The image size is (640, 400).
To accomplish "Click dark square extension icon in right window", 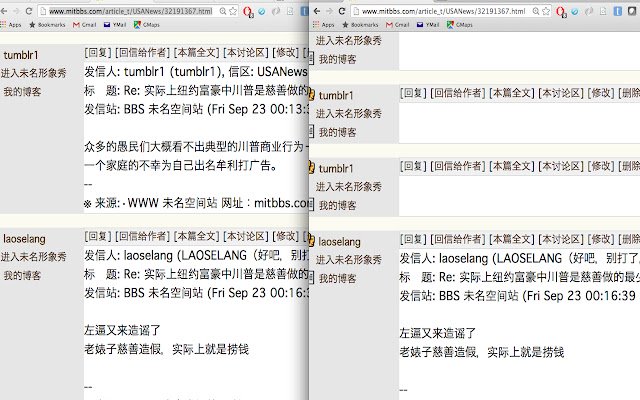I will tap(632, 11).
